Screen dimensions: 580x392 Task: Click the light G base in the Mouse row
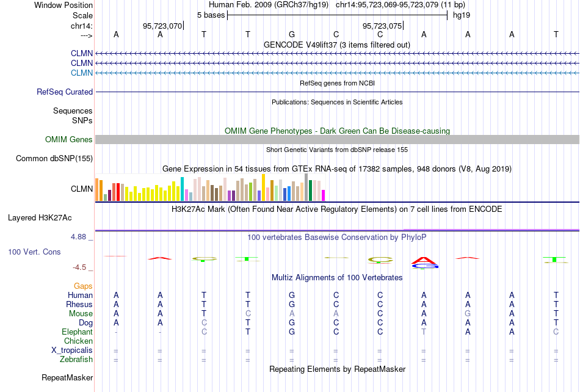pos(468,314)
